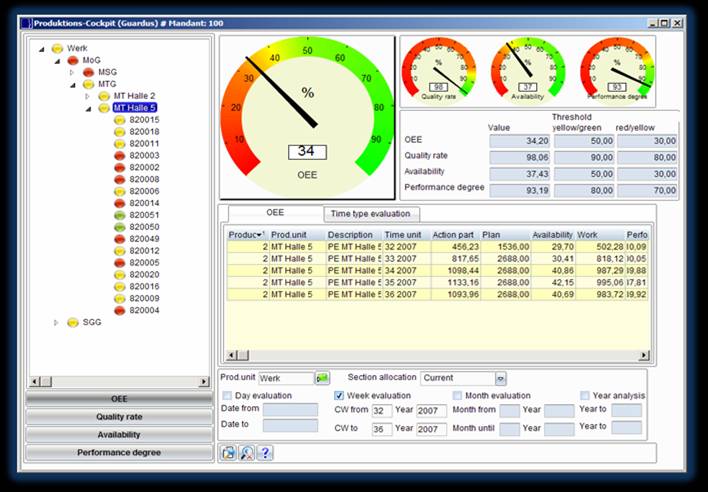Switch to the OEE tab

click(x=275, y=213)
